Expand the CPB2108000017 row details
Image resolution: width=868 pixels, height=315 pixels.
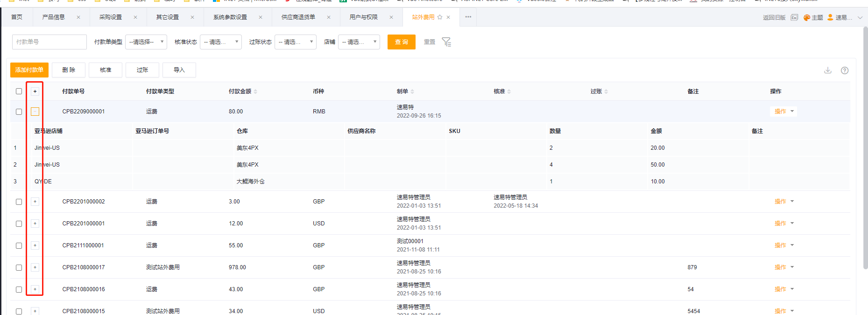coord(35,267)
